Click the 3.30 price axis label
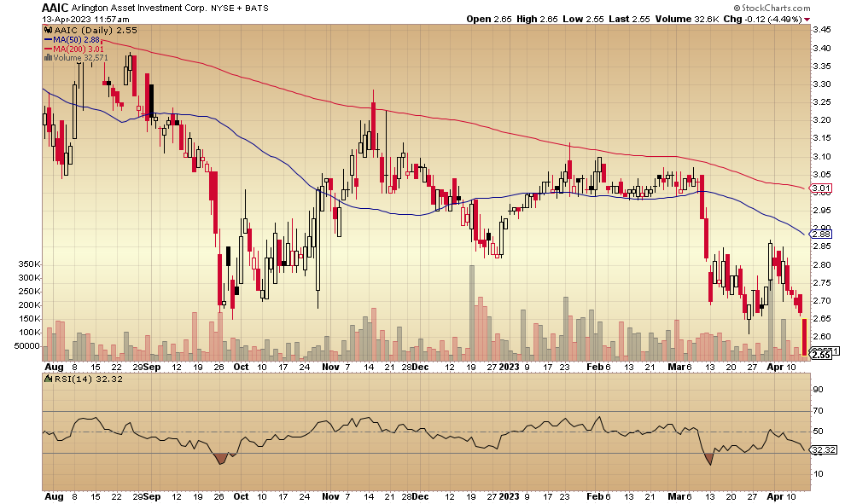 pyautogui.click(x=822, y=84)
